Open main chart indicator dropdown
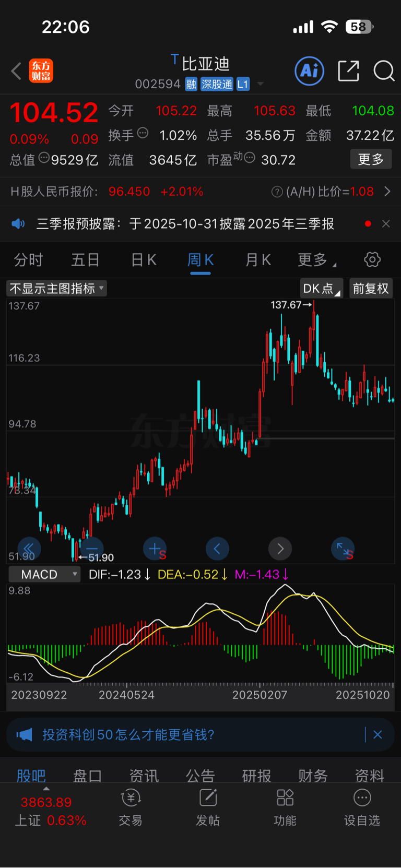The image size is (401, 868). coord(57,288)
